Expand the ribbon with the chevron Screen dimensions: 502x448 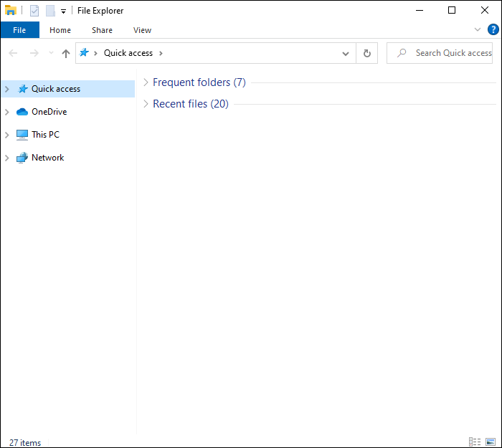[x=478, y=29]
